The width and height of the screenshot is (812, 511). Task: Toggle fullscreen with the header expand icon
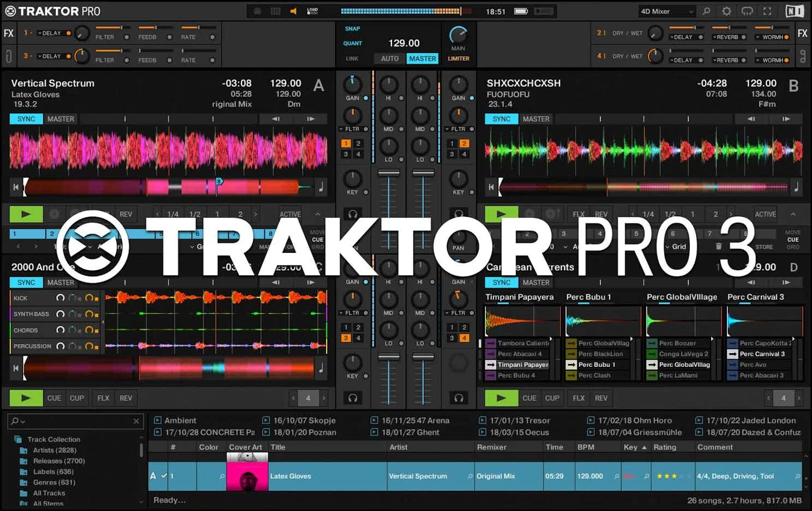point(767,11)
